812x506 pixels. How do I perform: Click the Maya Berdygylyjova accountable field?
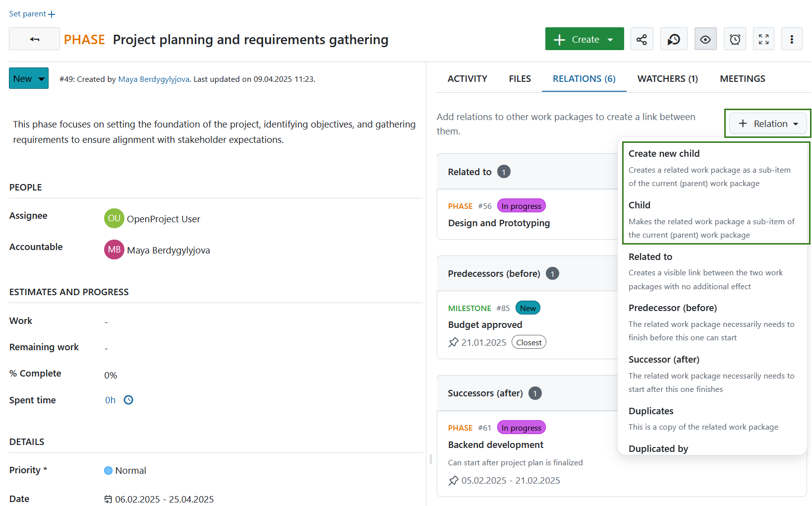(x=169, y=250)
